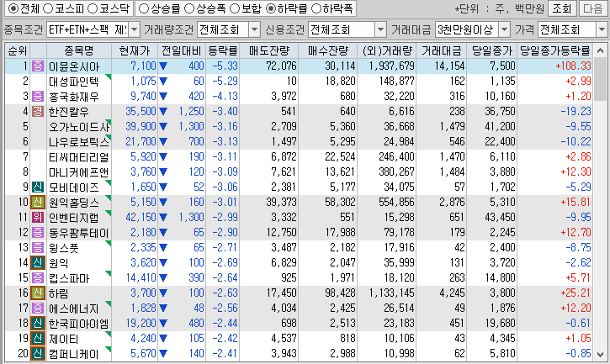Click 2,876 trade value for 원익홀딩스

tap(452, 203)
